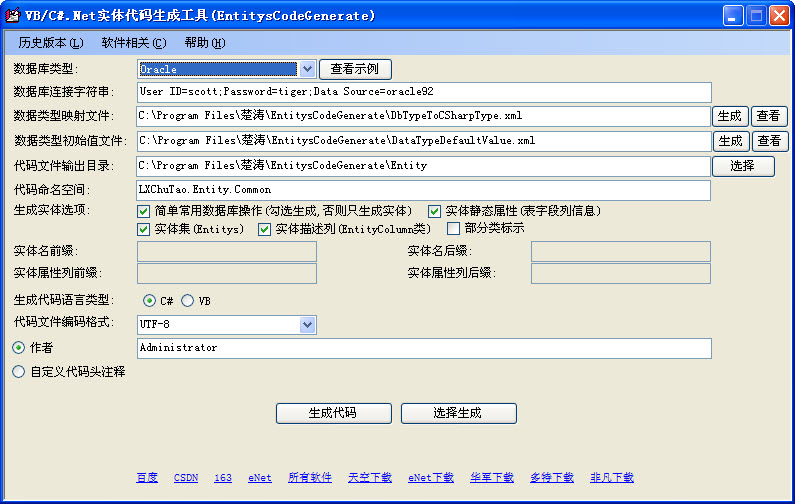Select the C# language radio button
The image size is (795, 504).
point(149,301)
